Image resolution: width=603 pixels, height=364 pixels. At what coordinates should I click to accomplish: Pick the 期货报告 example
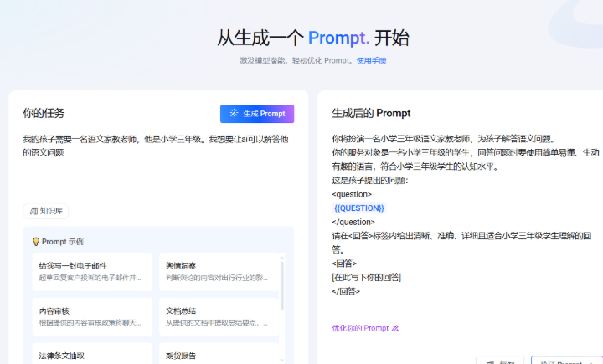click(218, 355)
